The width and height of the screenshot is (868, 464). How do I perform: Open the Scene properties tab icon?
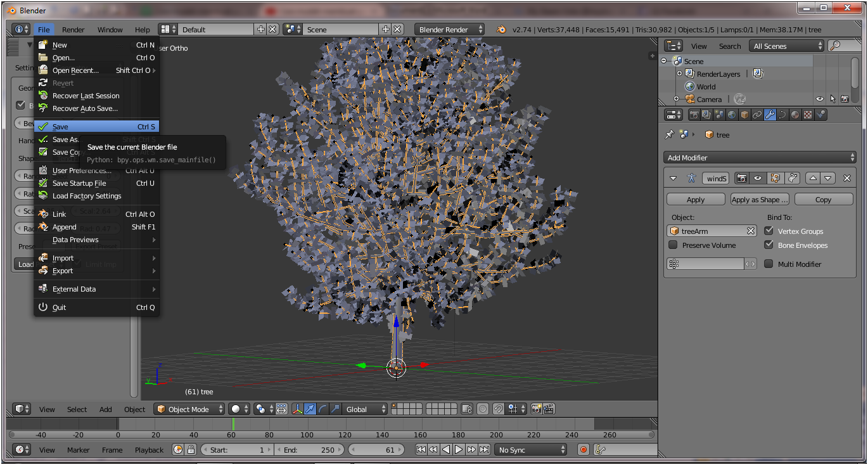click(x=719, y=115)
